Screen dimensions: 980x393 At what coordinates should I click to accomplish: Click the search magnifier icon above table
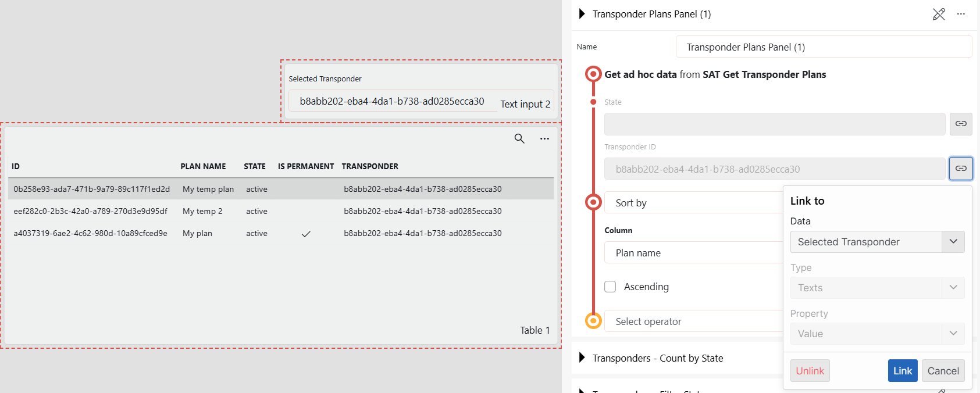click(x=519, y=138)
